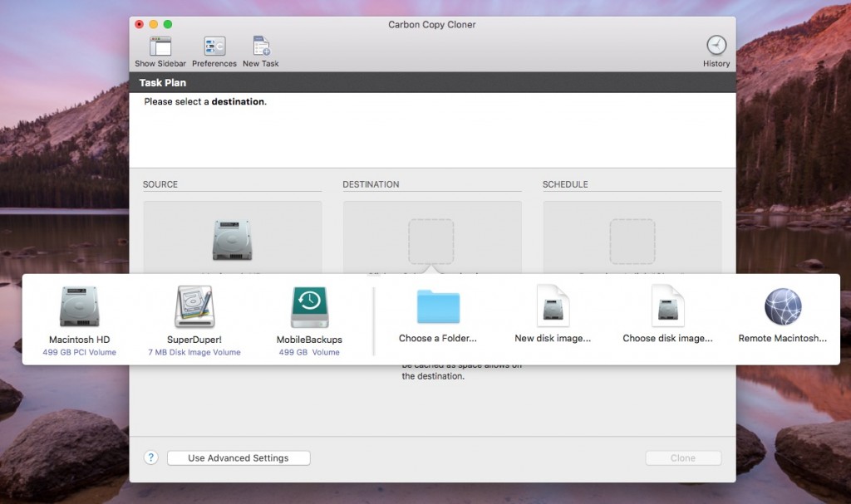
Task: Select the New disk image option
Action: pos(553,306)
